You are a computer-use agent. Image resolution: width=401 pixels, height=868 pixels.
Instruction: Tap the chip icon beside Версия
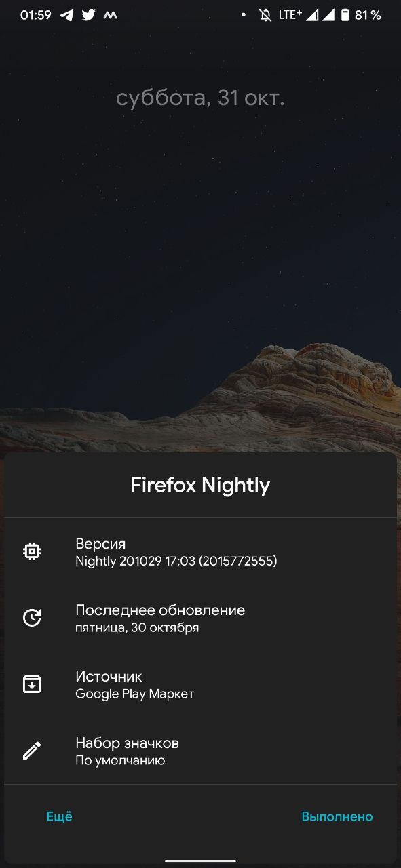(32, 551)
